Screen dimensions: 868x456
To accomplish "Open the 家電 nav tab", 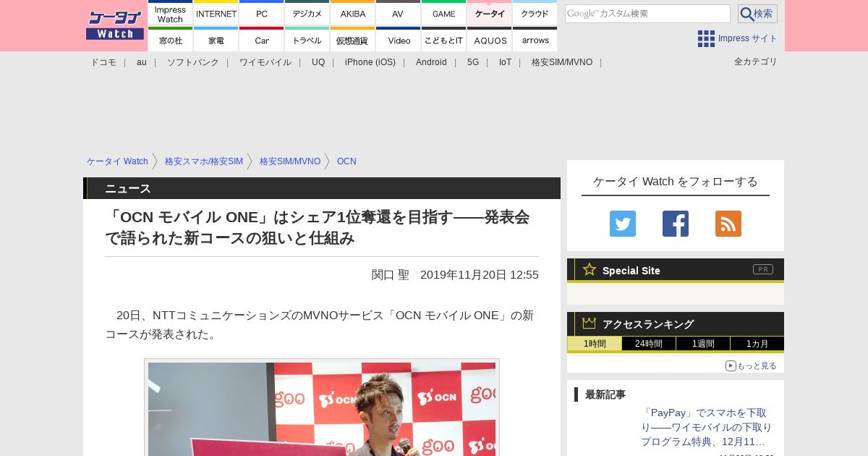I will (216, 39).
